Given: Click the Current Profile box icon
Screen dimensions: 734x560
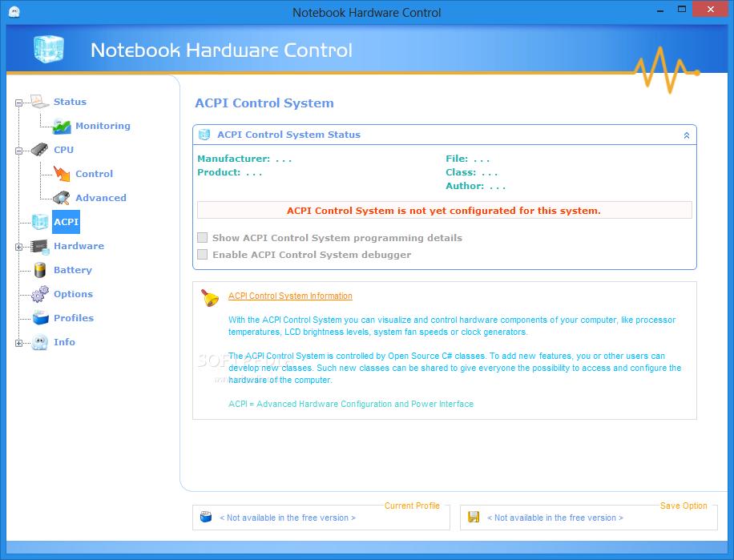Looking at the screenshot, I should pos(206,517).
